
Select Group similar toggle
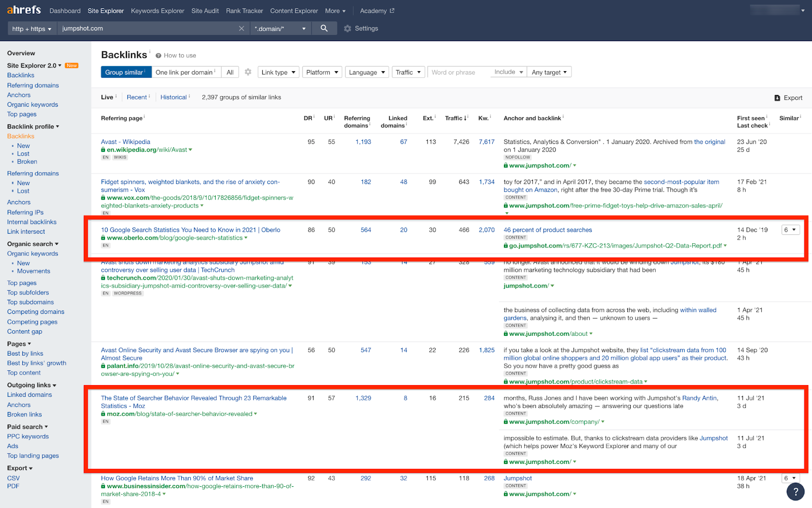click(126, 72)
